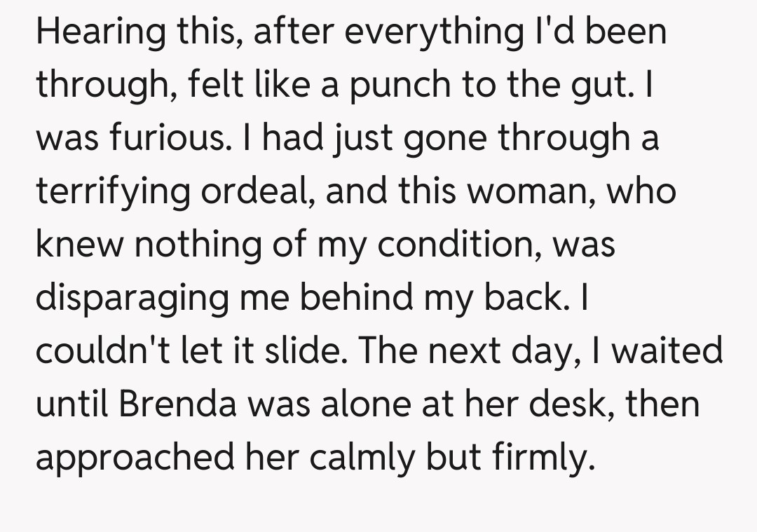Place cursor on the word "terrifying"

(111, 192)
